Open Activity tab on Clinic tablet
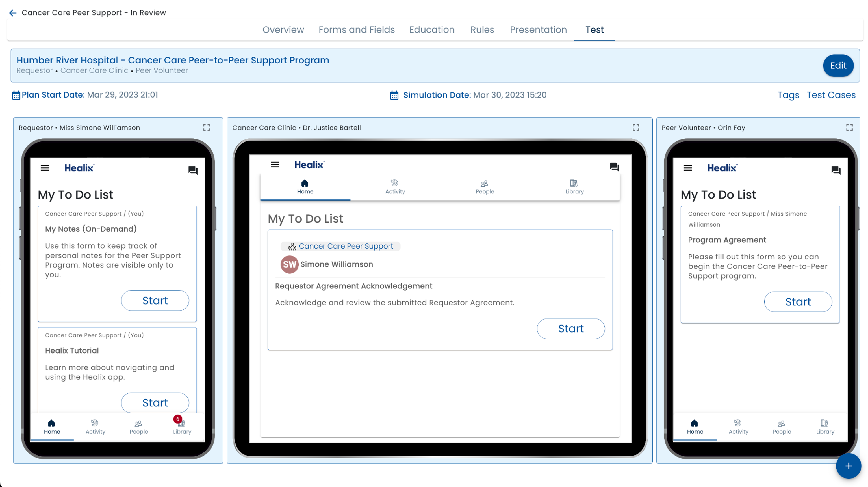 coord(395,187)
